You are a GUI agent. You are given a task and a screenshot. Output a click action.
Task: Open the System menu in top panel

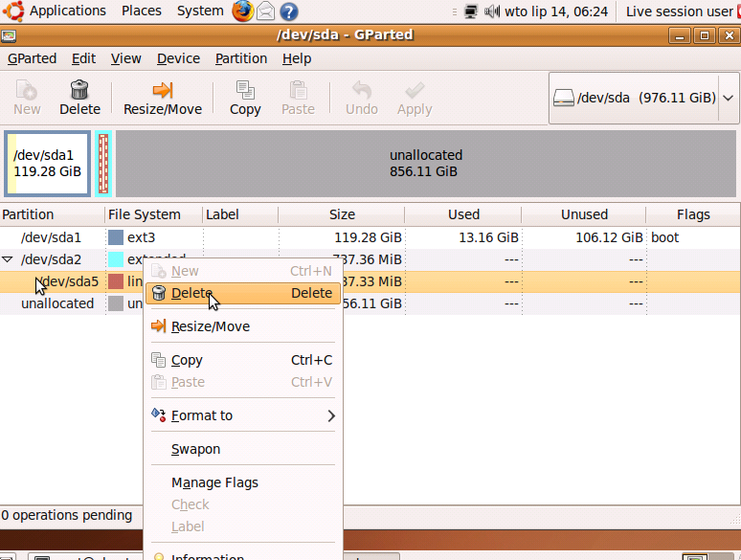(x=200, y=11)
